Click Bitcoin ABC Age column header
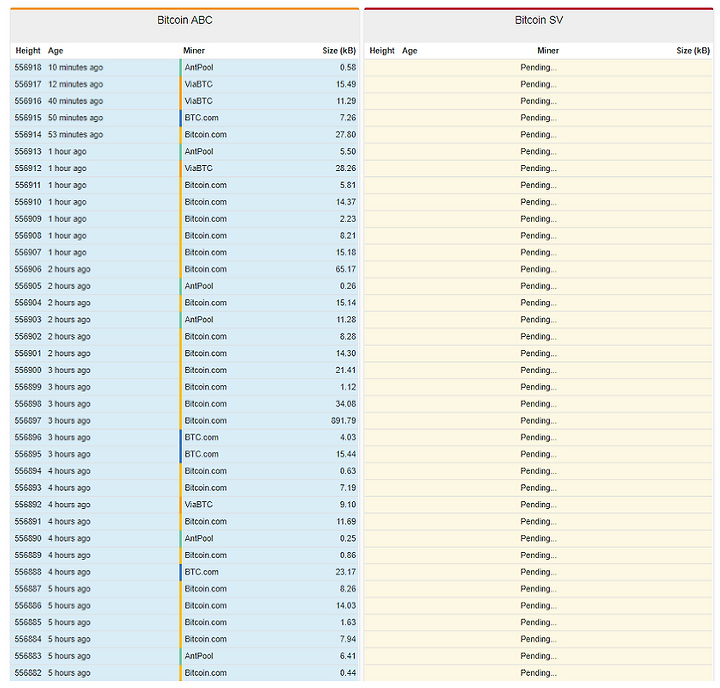 (x=56, y=51)
